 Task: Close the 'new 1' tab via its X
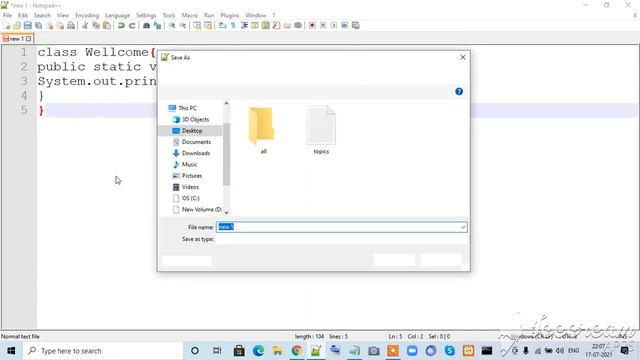(29, 39)
